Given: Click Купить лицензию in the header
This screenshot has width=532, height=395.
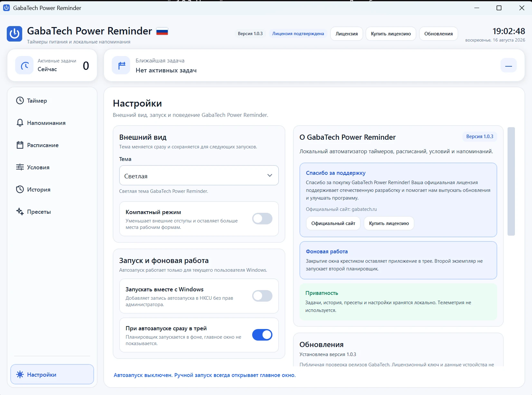Looking at the screenshot, I should 391,34.
